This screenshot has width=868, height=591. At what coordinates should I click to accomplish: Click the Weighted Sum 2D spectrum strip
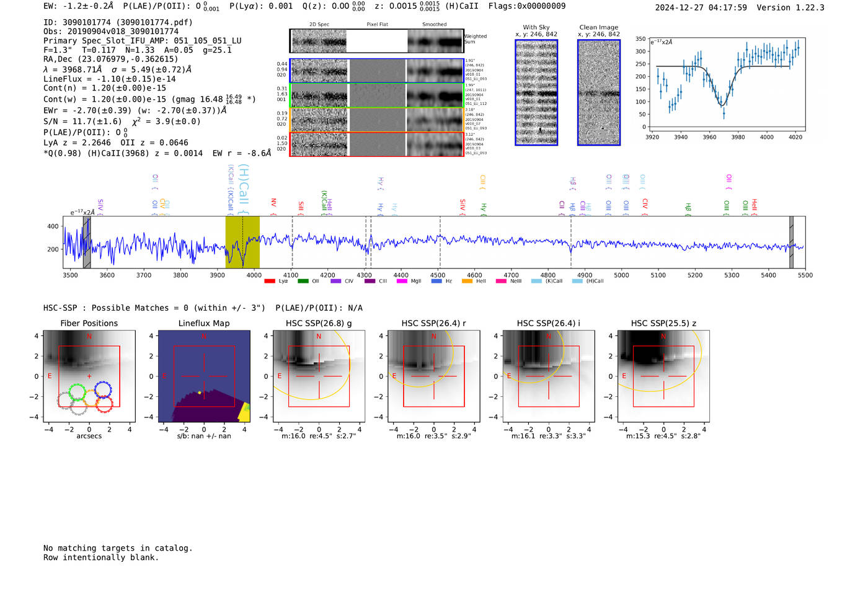point(377,41)
